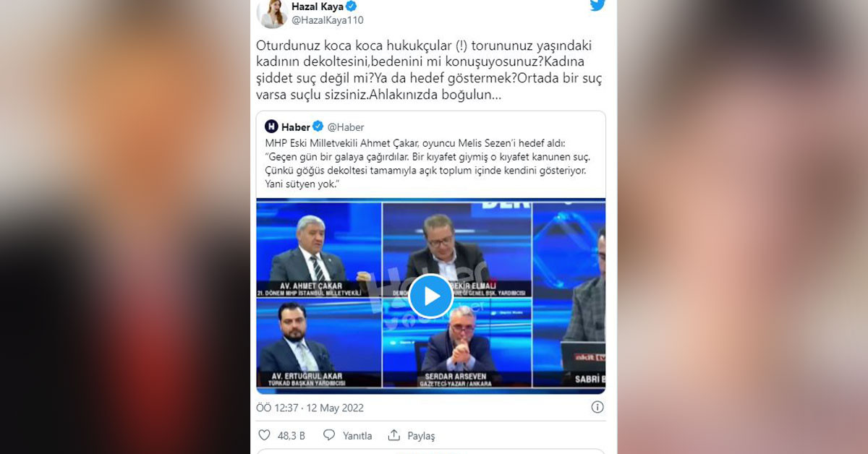Click the Twitter bird logo
Image resolution: width=868 pixels, height=454 pixels.
tap(597, 6)
